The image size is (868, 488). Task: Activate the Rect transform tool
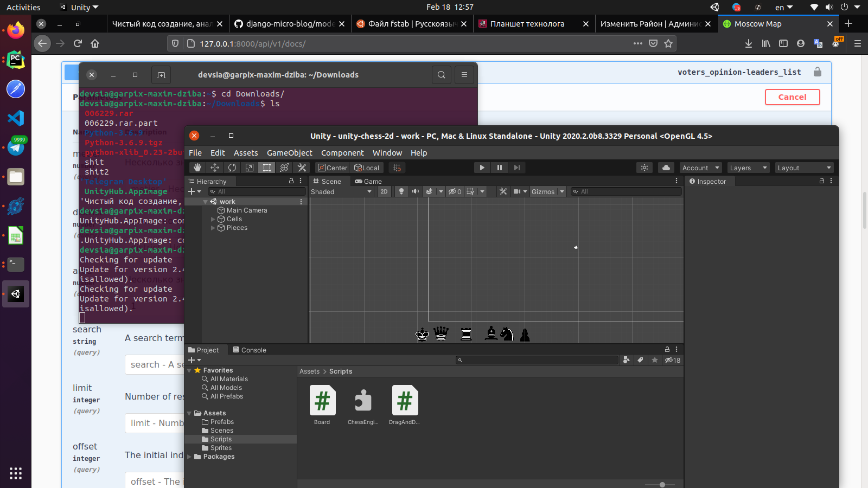(x=267, y=168)
